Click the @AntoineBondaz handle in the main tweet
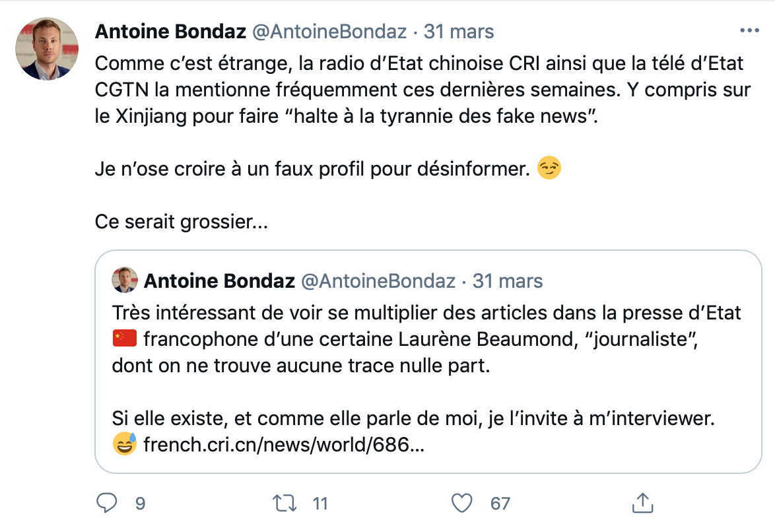 tap(329, 32)
